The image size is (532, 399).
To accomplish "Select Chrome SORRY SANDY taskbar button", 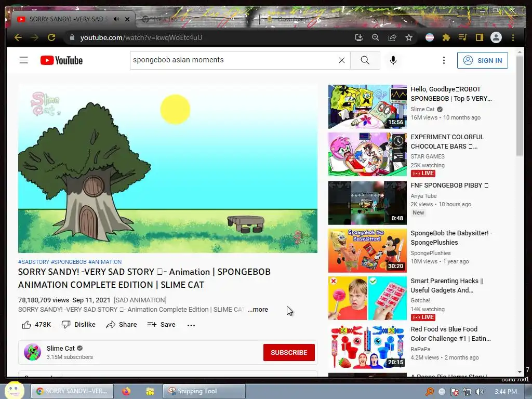I will click(x=72, y=391).
